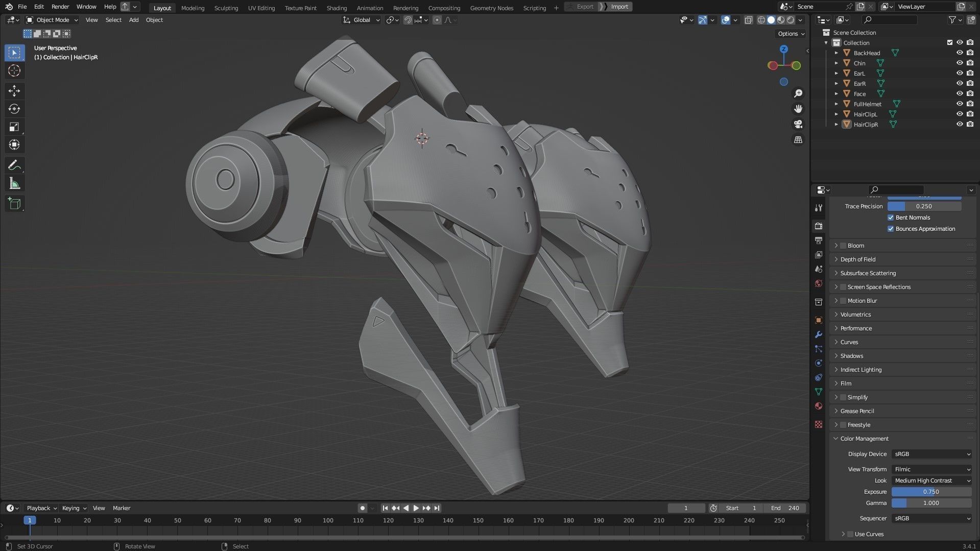
Task: Switch to rendered viewport shading
Action: click(x=791, y=20)
